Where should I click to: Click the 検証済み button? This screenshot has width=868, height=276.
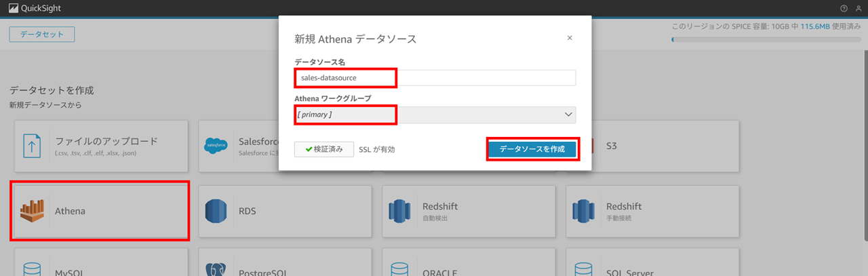pos(324,149)
